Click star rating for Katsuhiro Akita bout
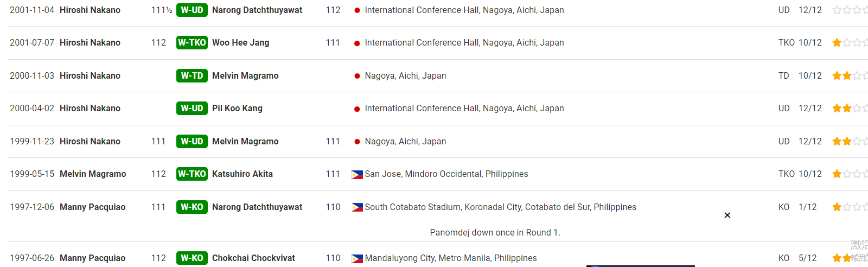Screen dimensions: 868x267 [x=850, y=174]
